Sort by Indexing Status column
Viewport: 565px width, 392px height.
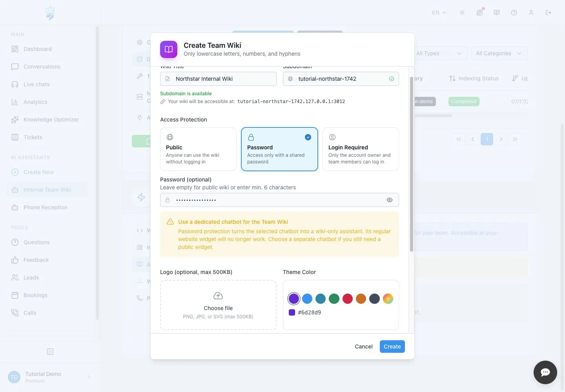point(474,78)
